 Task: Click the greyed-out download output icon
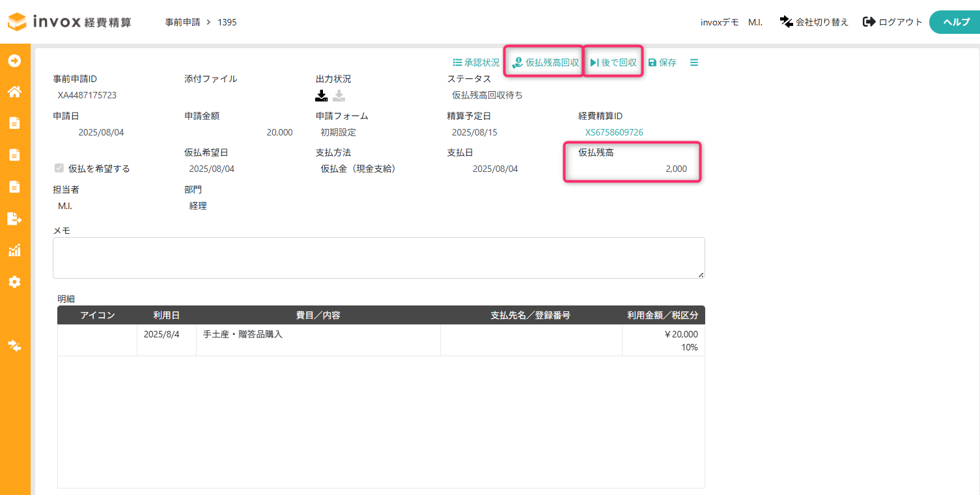coord(339,96)
